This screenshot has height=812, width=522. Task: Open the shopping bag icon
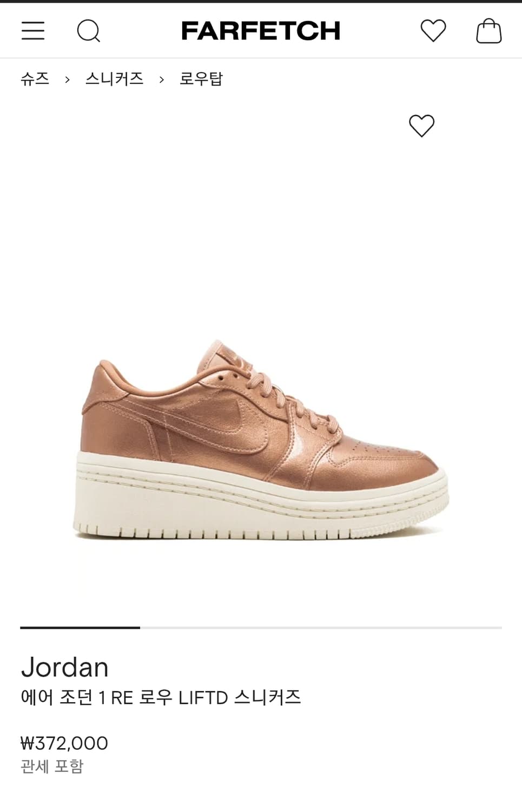click(x=488, y=30)
